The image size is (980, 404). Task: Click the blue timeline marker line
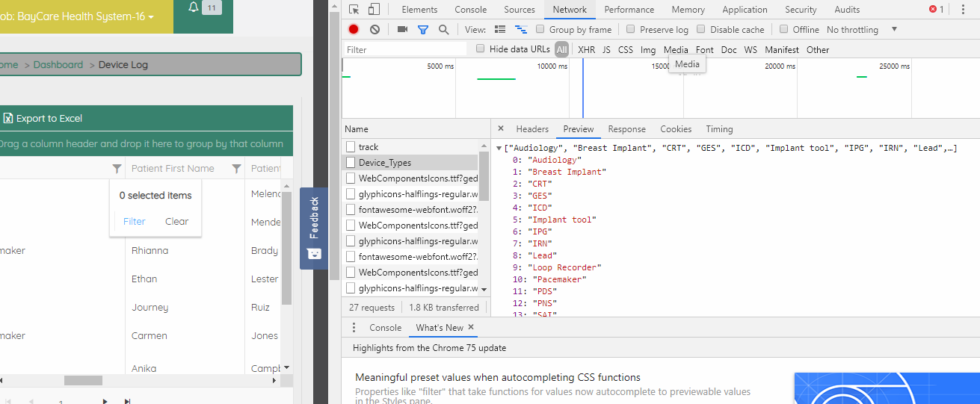583,88
